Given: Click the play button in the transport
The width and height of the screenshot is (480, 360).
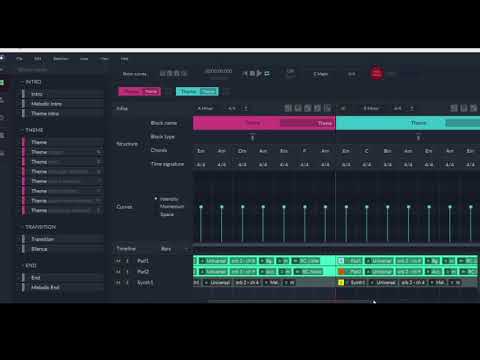Looking at the screenshot, I should coord(259,73).
